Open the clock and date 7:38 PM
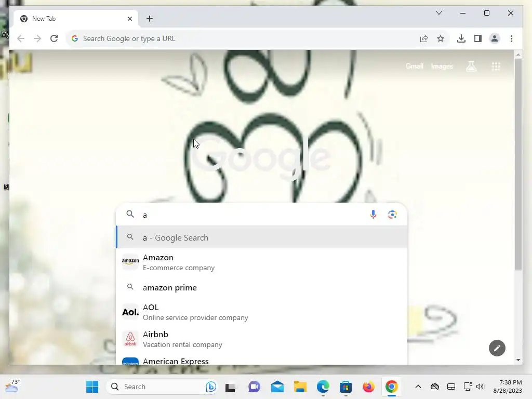 (508, 387)
